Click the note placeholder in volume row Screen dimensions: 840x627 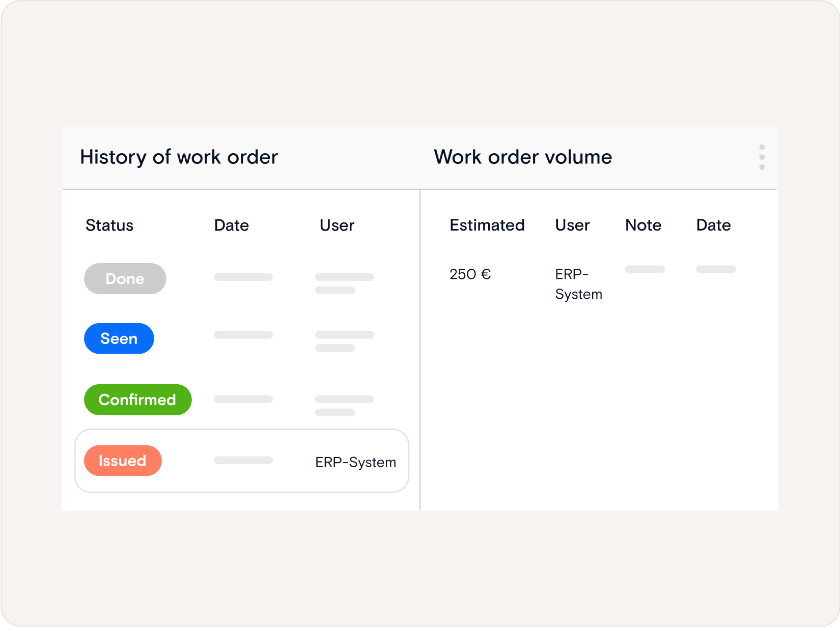click(645, 269)
